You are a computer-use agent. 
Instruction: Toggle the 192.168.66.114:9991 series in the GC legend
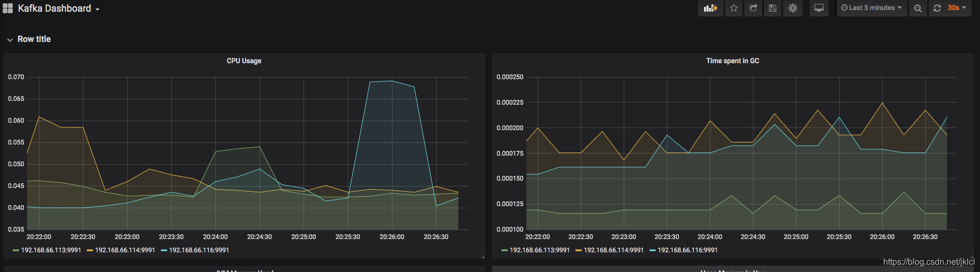(x=614, y=250)
